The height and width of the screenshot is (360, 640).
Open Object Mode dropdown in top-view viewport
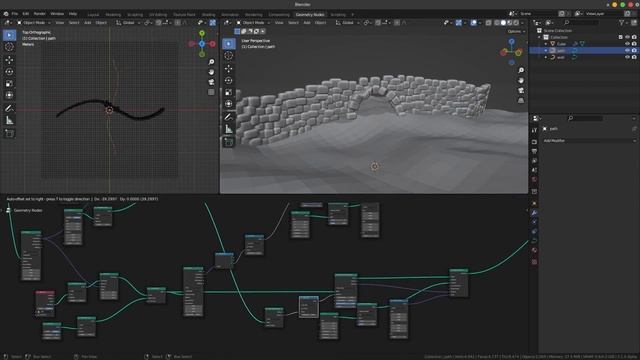[x=33, y=23]
